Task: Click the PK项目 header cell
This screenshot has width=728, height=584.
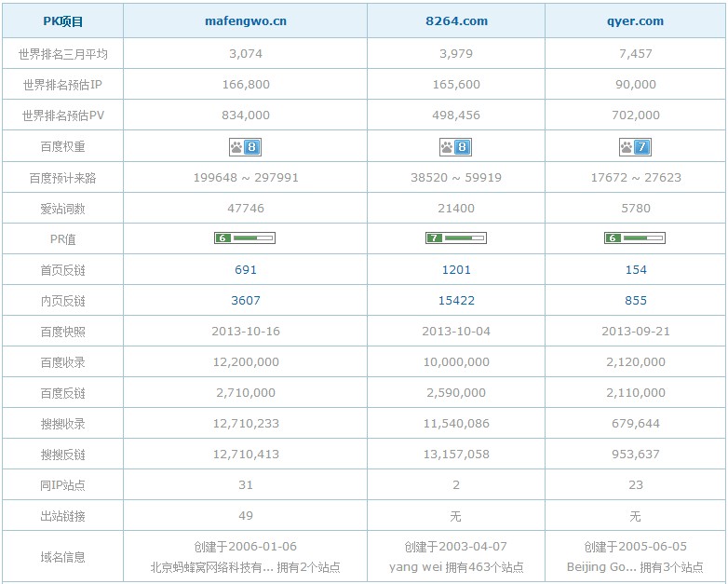Action: [62, 20]
